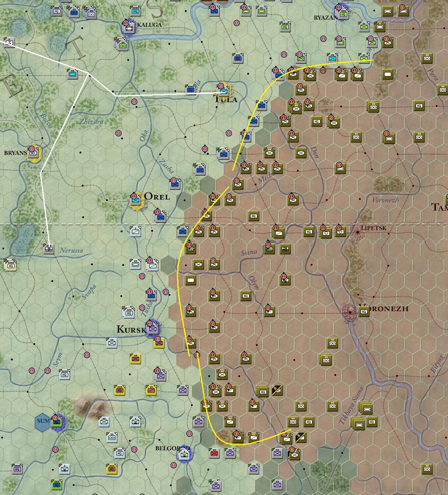
Task: Select the cyan armored XX counter at the white line junction
Action: tap(72, 73)
